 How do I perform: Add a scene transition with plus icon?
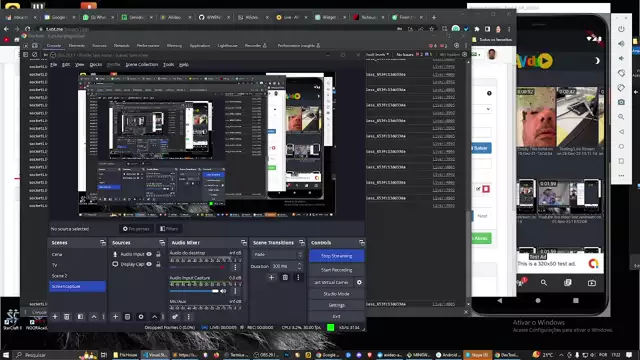coord(271,278)
